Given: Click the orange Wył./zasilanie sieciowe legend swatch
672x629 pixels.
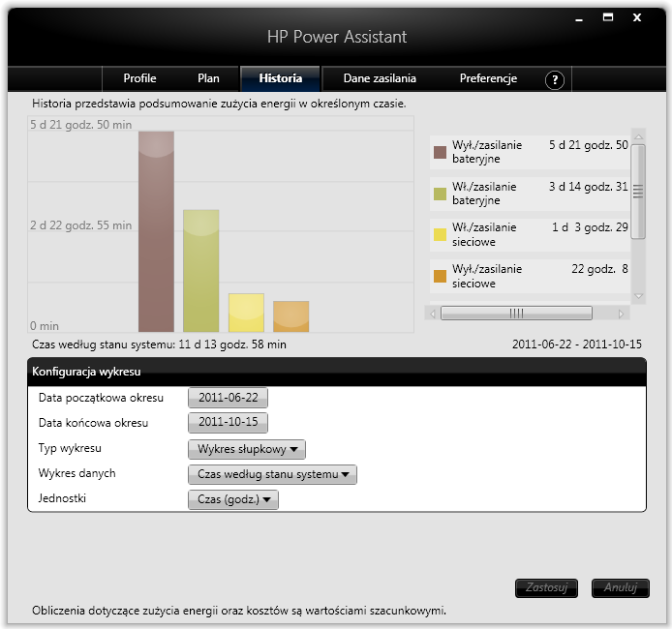Looking at the screenshot, I should tap(440, 276).
